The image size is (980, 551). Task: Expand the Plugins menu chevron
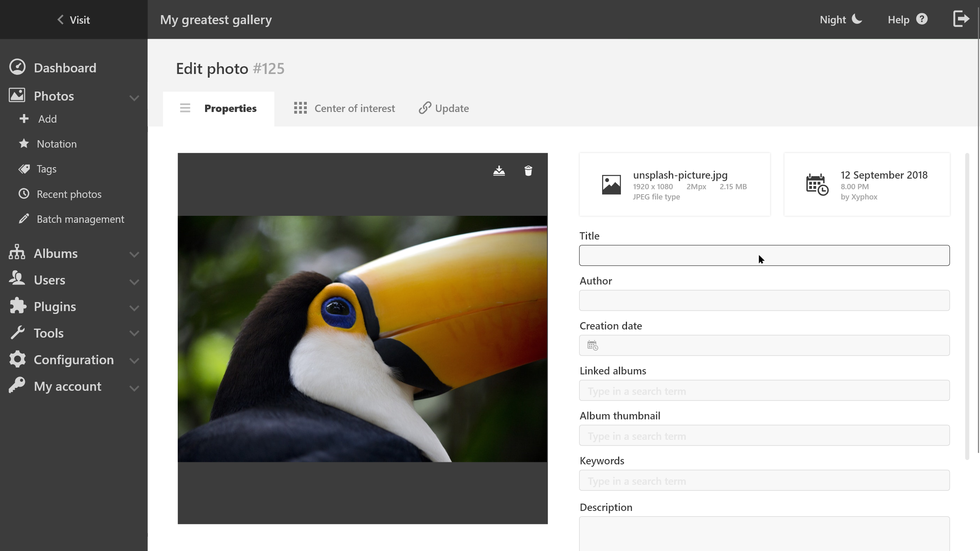tap(134, 308)
